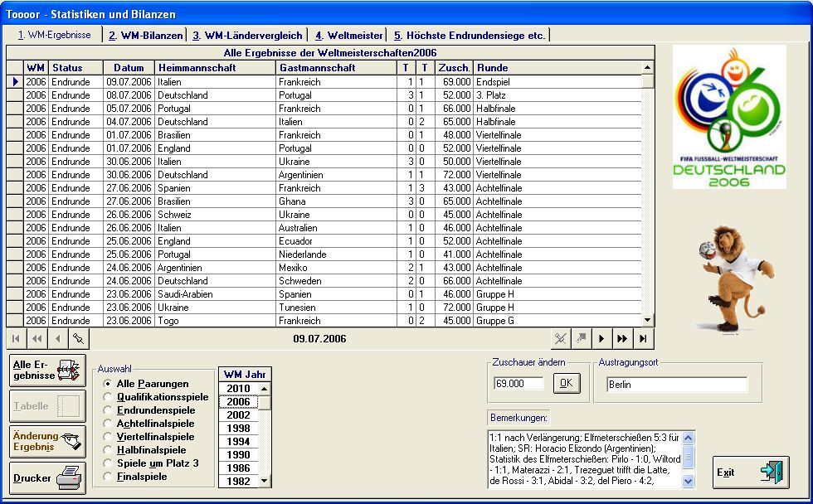Screen dimensions: 813x504
Task: Jump to the last record in navigator
Action: point(642,339)
